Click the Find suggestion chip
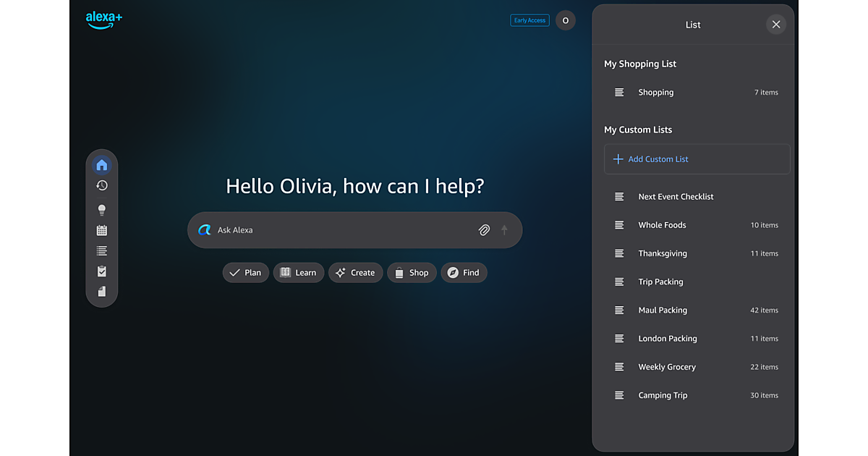Viewport: 868px width, 456px height. [x=464, y=273]
